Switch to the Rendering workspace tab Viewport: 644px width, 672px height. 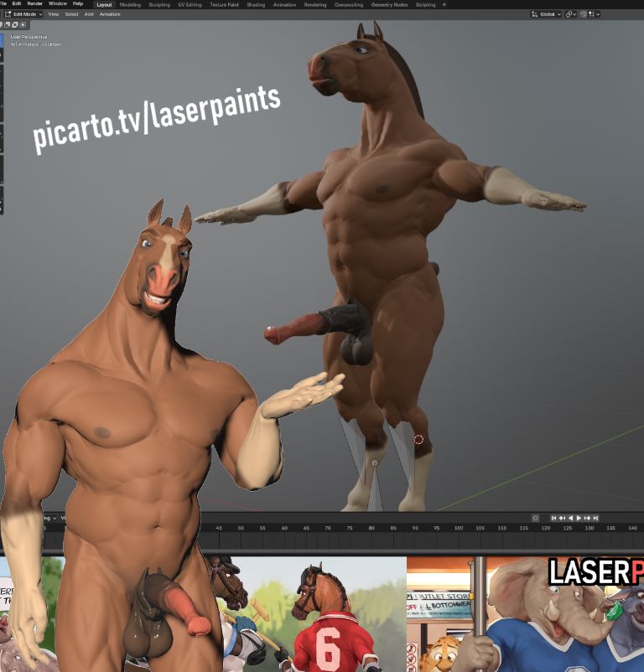tap(315, 5)
